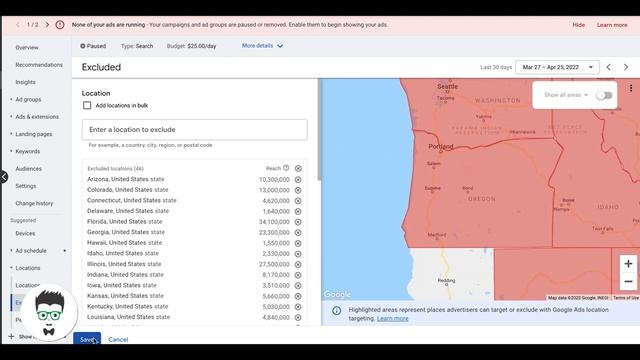The width and height of the screenshot is (640, 360).
Task: Open the Overview page
Action: click(27, 48)
